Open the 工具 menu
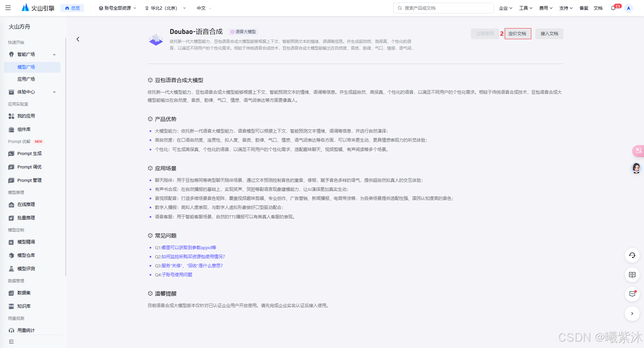644x348 pixels. [x=526, y=8]
